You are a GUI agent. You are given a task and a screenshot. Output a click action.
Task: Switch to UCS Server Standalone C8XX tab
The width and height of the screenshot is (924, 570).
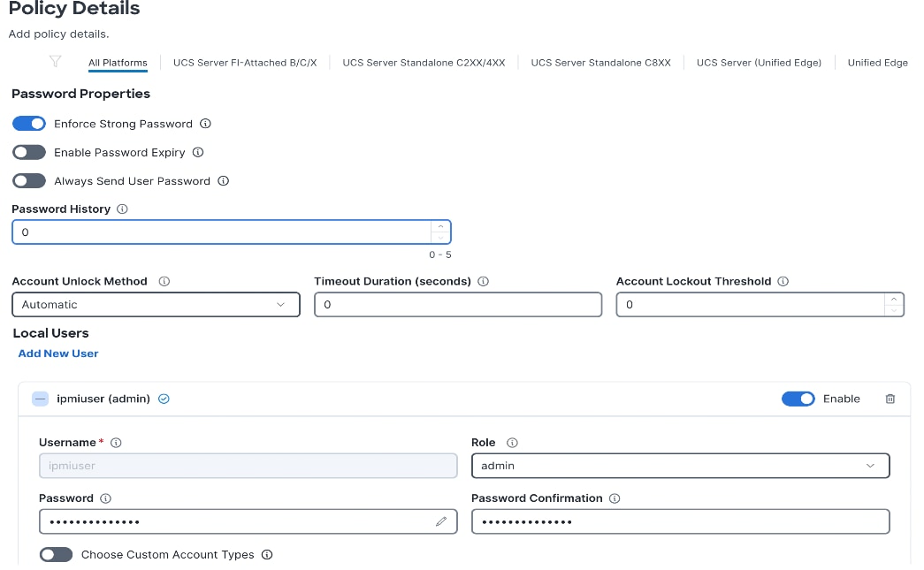[601, 63]
